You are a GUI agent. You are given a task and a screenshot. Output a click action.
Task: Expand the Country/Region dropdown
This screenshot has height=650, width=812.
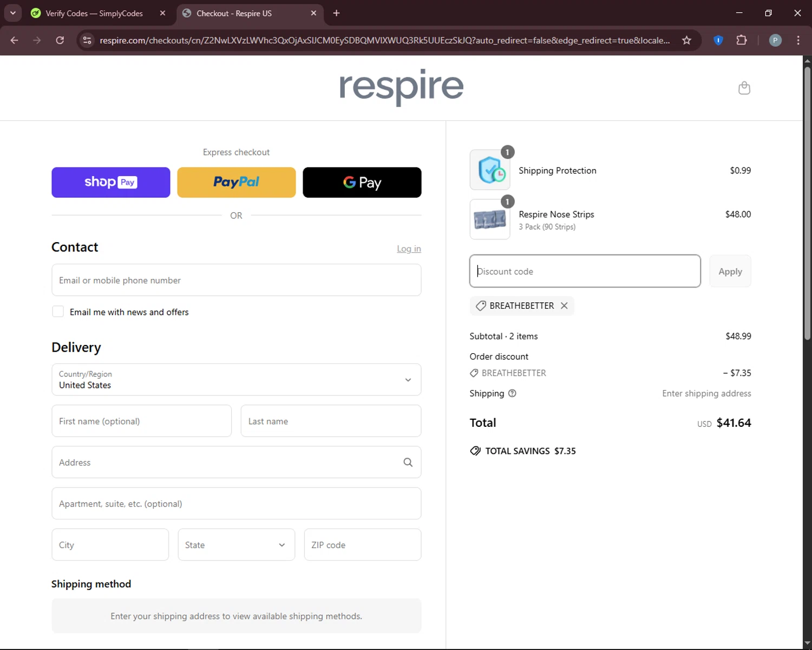click(237, 380)
